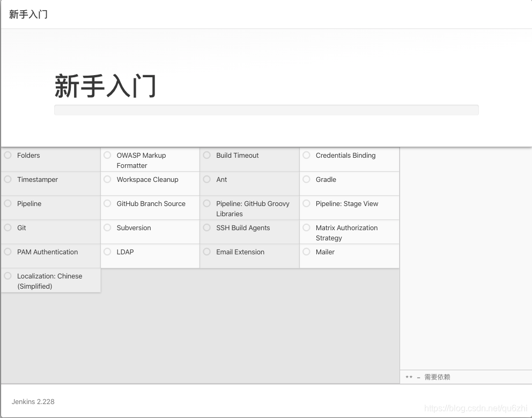Click the Workspace Cleanup status circle
Image resolution: width=532 pixels, height=418 pixels.
click(x=107, y=179)
